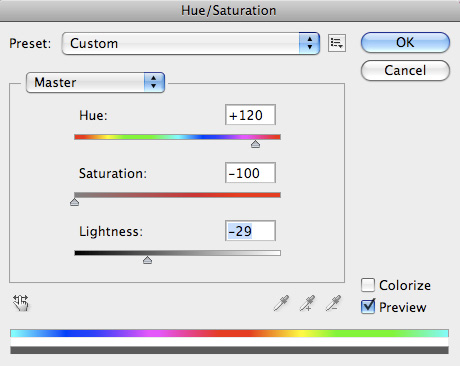Uncheck the Preview checkbox
Image resolution: width=460 pixels, height=366 pixels.
tap(368, 307)
